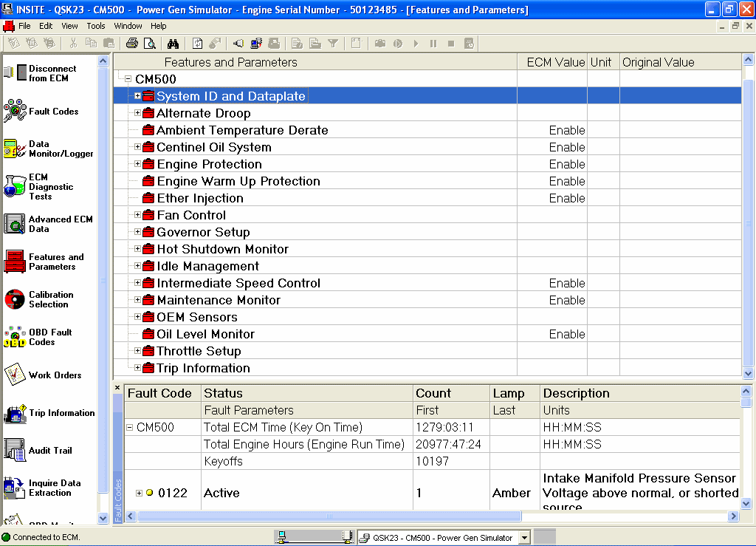
Task: Expand fault code 0122 row
Action: [x=139, y=493]
